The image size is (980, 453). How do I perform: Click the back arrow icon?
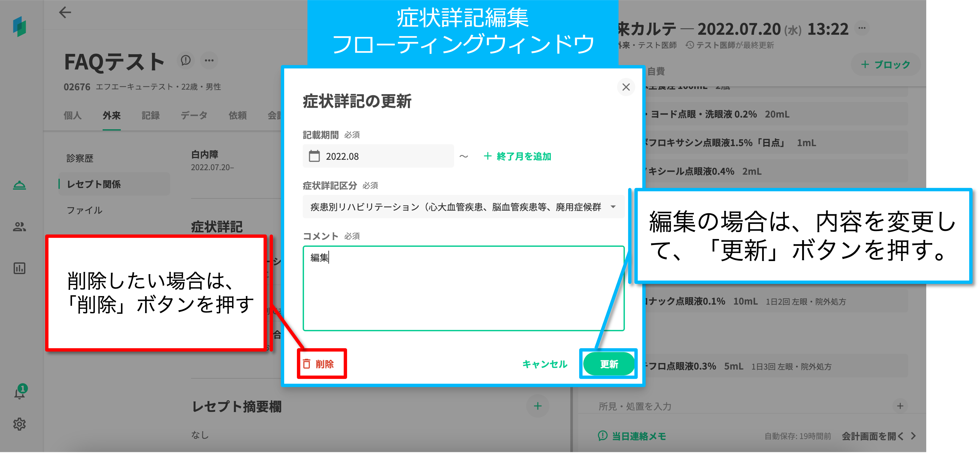point(65,12)
